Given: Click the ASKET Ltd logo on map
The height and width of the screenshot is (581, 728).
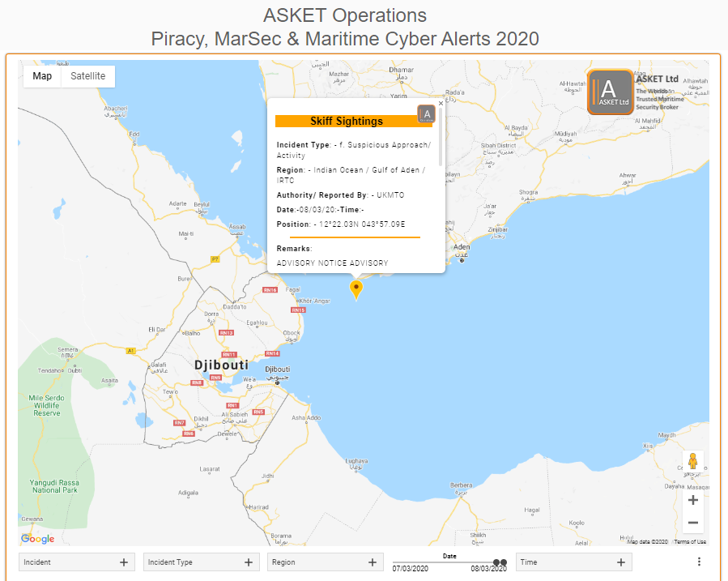Looking at the screenshot, I should pyautogui.click(x=610, y=92).
